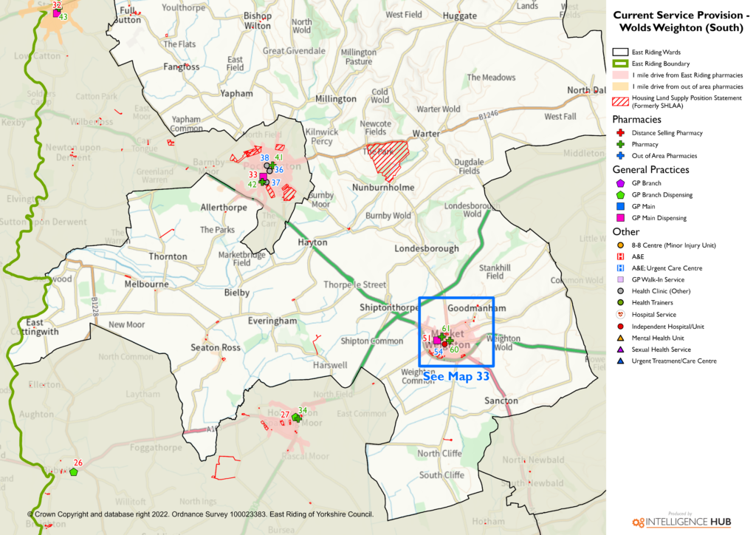The width and height of the screenshot is (756, 535).
Task: Click the 8-8 Centre orange circle legend icon
Action: 620,245
